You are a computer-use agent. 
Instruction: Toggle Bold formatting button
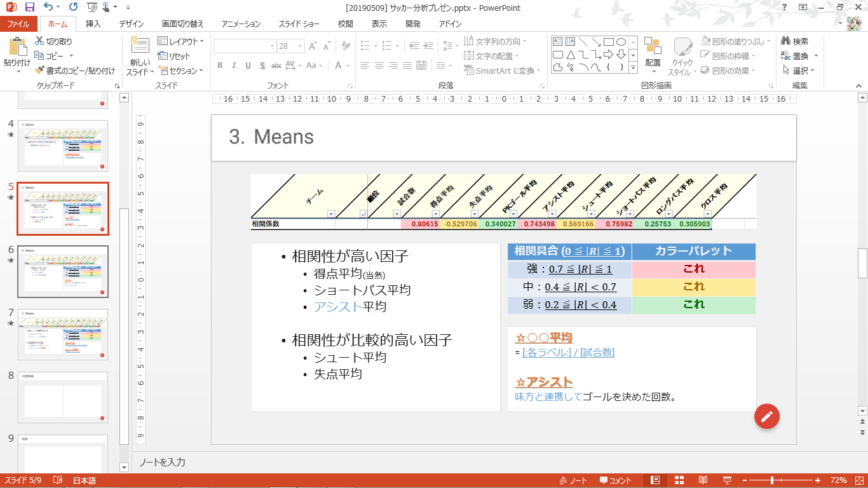pos(220,65)
